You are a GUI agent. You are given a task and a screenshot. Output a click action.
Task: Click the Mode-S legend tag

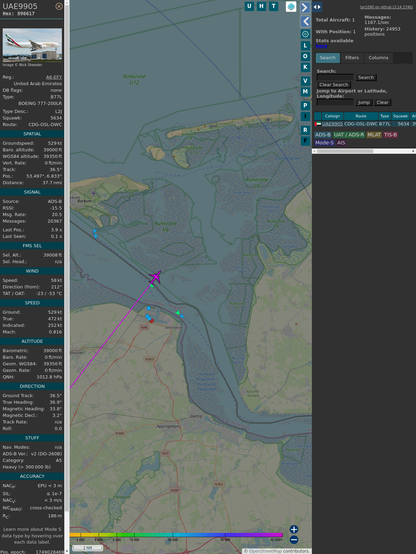point(324,143)
